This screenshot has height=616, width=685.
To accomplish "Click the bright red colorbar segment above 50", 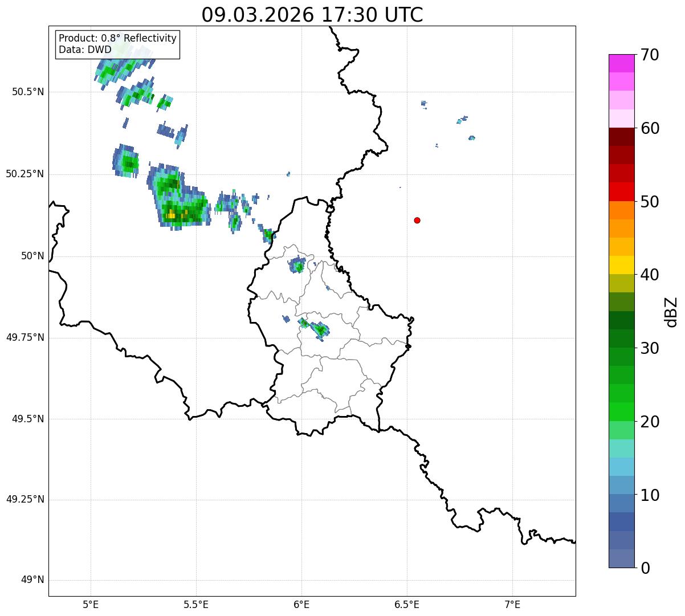I will [621, 191].
